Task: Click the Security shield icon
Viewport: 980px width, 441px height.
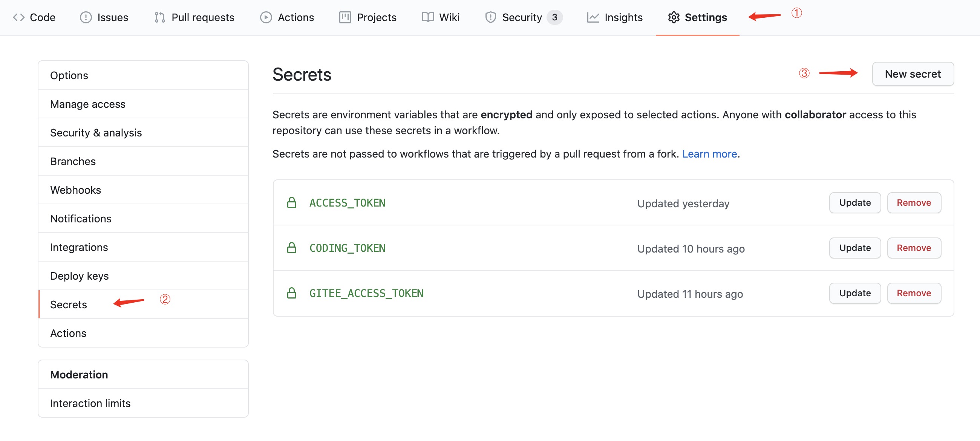Action: (x=490, y=17)
